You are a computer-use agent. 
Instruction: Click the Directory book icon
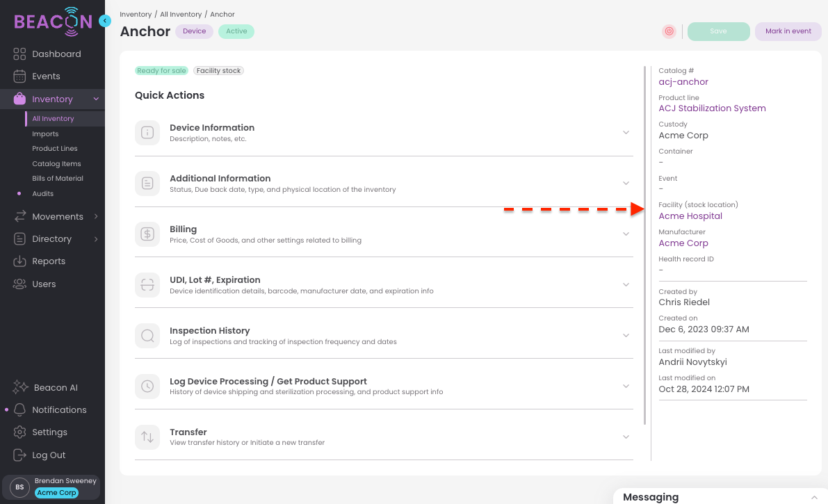[x=19, y=239]
